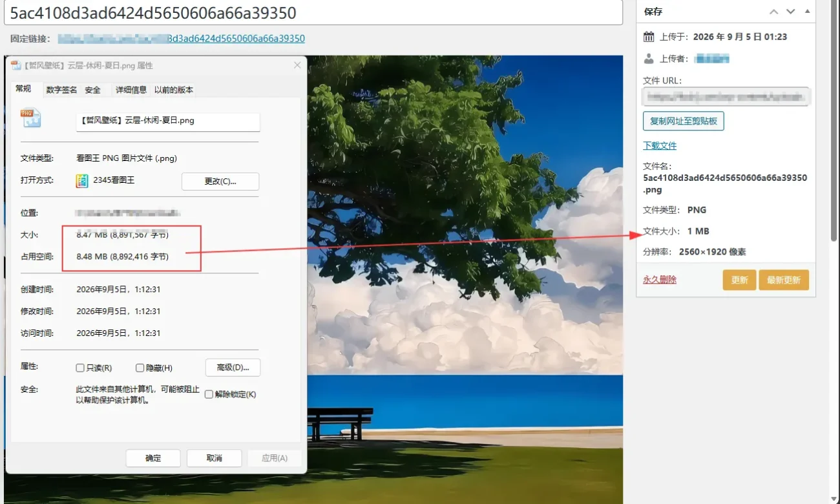
Task: Click the 8.48 MB (8,892,416 字节) value
Action: pyautogui.click(x=122, y=257)
